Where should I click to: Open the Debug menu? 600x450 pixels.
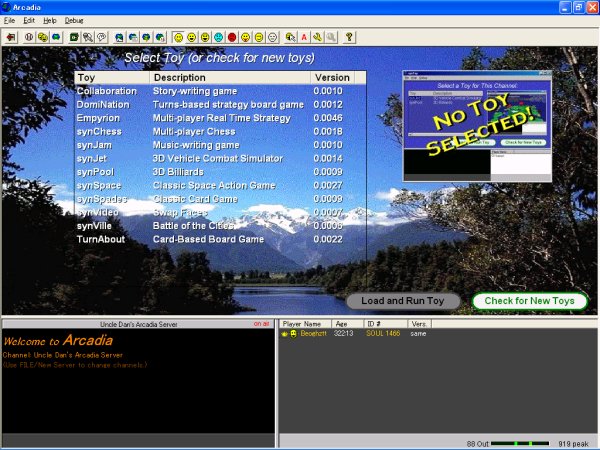[x=74, y=20]
